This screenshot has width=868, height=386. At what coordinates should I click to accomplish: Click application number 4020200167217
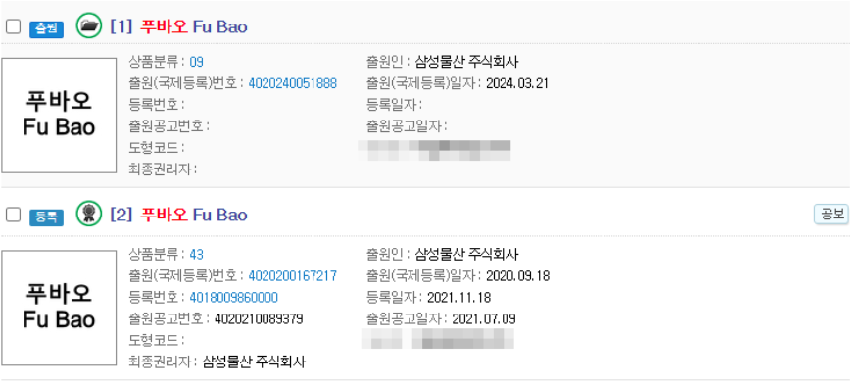tap(292, 276)
